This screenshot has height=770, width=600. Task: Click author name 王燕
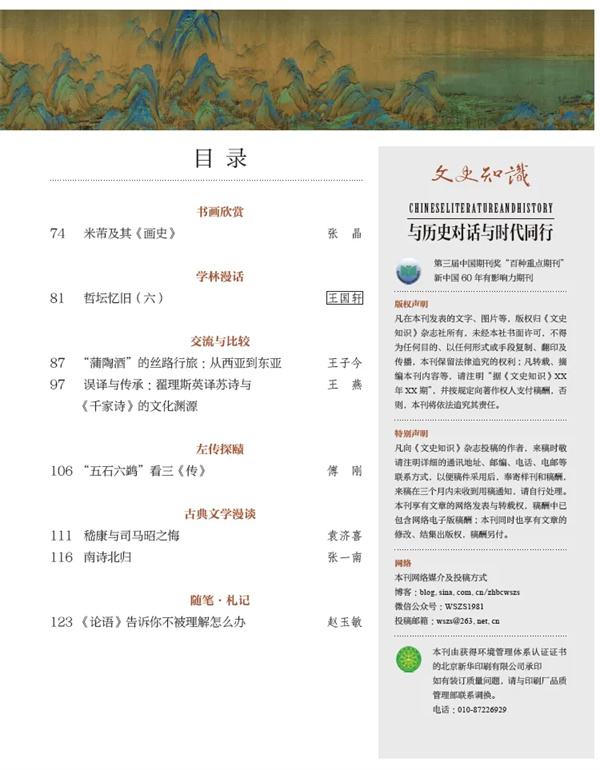[345, 385]
